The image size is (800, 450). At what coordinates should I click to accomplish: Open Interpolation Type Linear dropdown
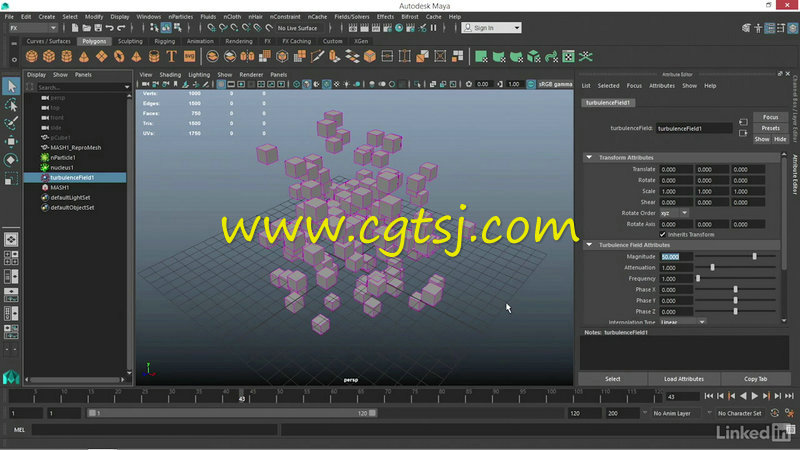tap(683, 322)
